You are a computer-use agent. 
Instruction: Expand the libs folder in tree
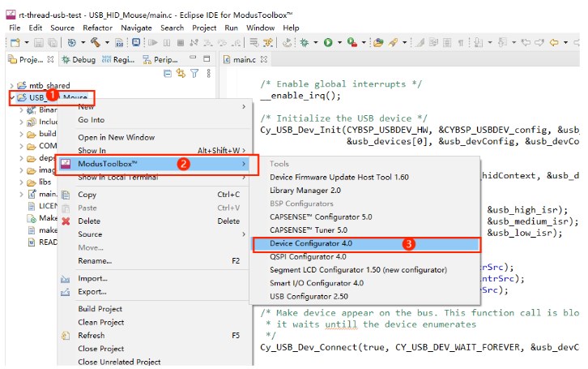pyautogui.click(x=21, y=182)
